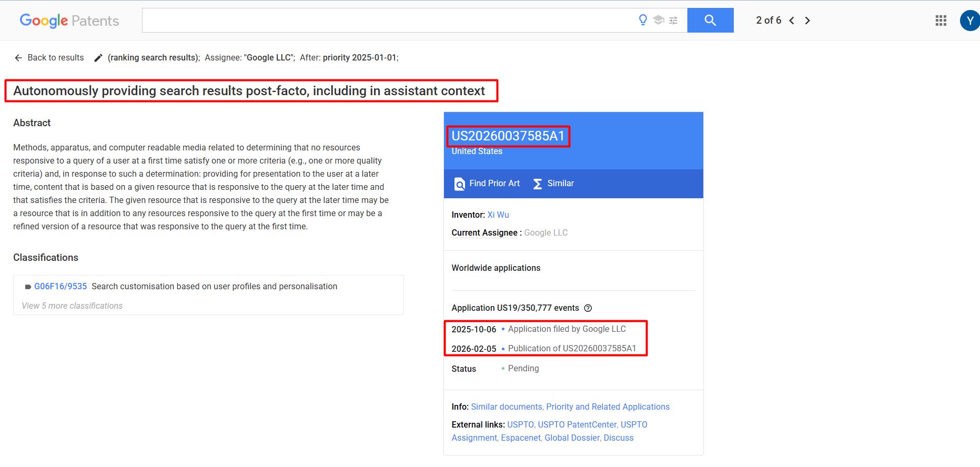This screenshot has width=980, height=467.
Task: Click the Classifications heading
Action: (46, 257)
